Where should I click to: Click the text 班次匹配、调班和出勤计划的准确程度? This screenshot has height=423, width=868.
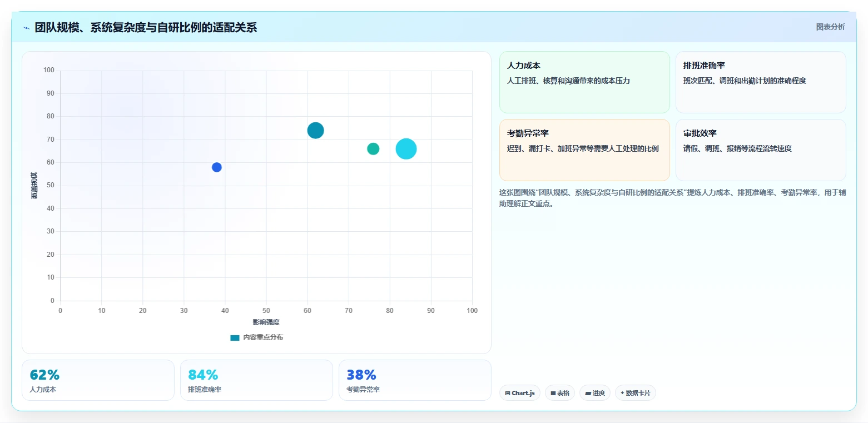(745, 81)
